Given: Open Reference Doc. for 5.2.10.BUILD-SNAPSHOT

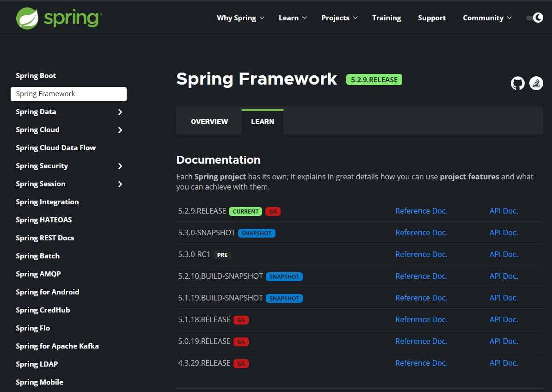Looking at the screenshot, I should (x=421, y=276).
